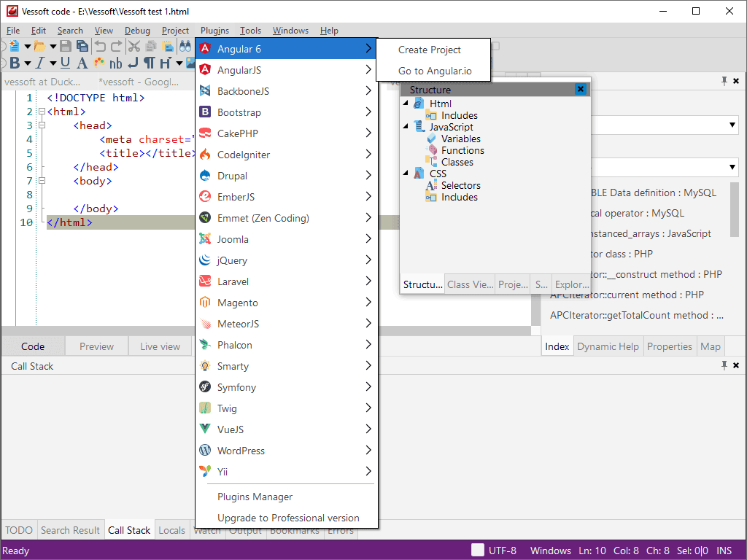The image size is (747, 560).
Task: Switch to the Preview view tab
Action: coord(97,346)
